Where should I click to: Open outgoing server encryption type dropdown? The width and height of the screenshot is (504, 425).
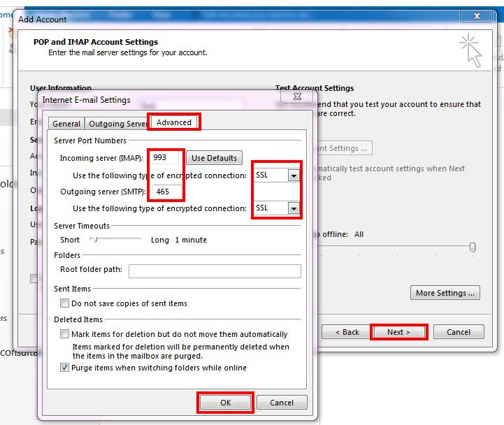pos(294,208)
